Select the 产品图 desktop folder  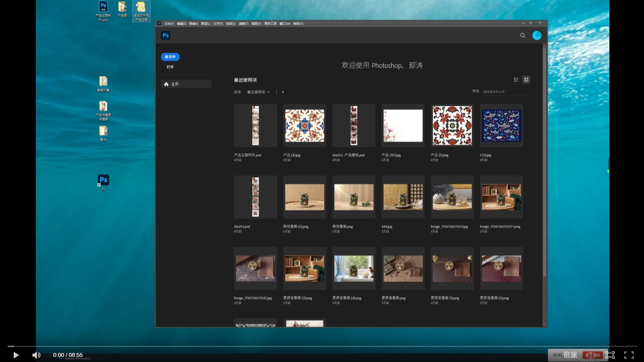(x=122, y=9)
